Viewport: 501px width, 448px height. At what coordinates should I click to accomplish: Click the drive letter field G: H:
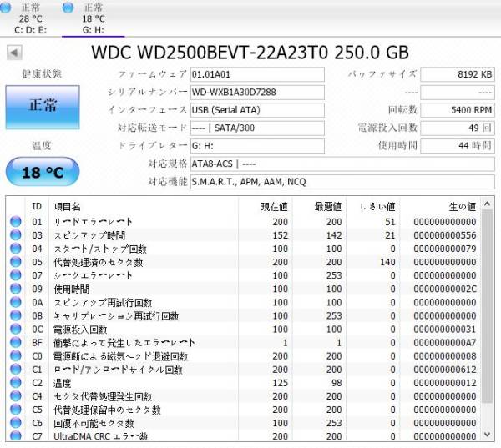click(257, 146)
